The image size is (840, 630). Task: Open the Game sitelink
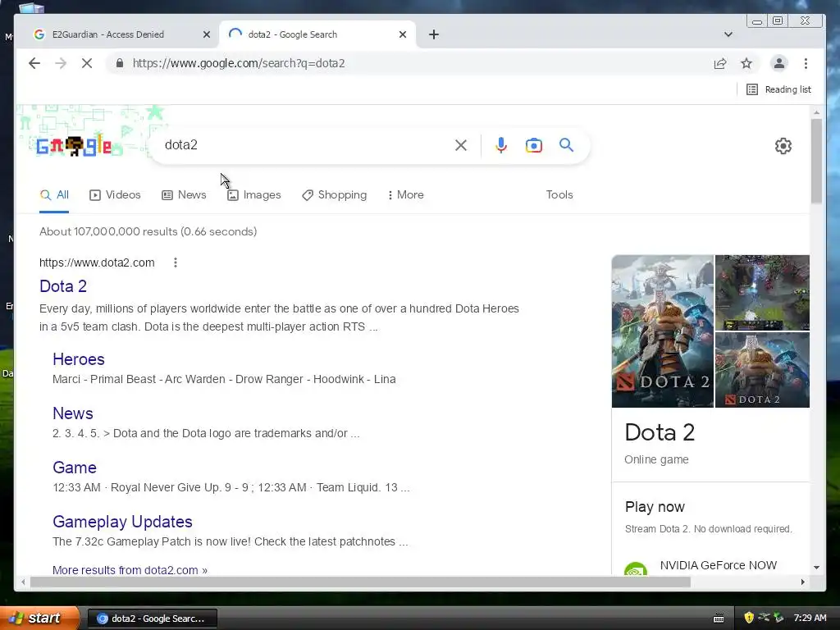pyautogui.click(x=75, y=468)
